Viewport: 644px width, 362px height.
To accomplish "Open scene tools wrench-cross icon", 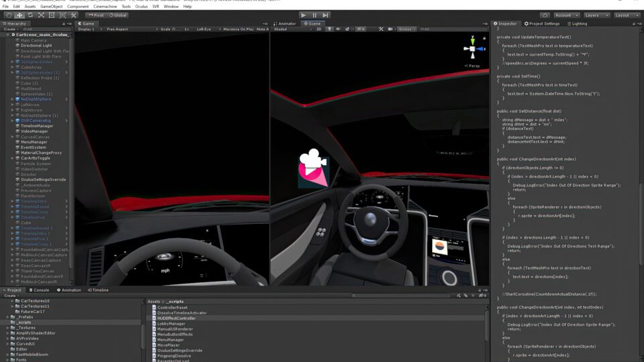I will click(x=381, y=29).
